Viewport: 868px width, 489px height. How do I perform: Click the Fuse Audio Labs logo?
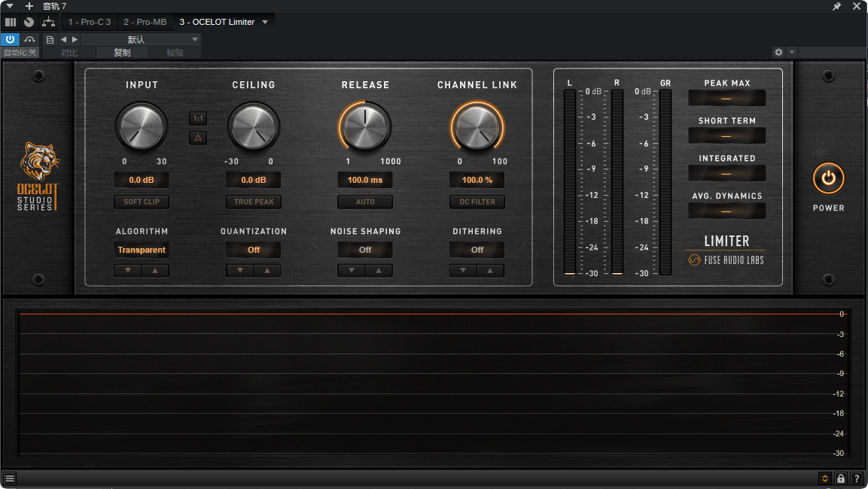726,260
